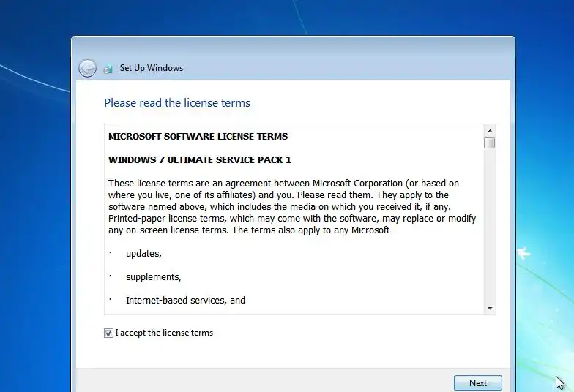Go back using the round arrow button
Screen dimensions: 574x392
point(88,68)
